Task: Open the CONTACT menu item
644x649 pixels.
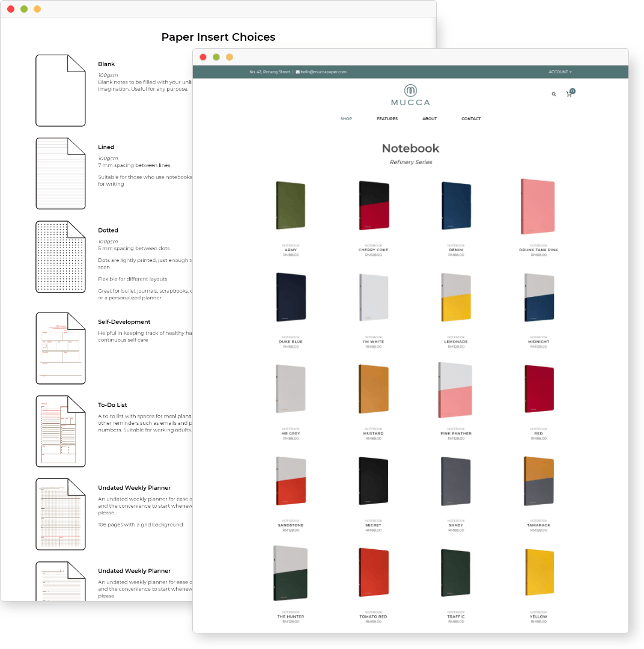Action: point(471,119)
